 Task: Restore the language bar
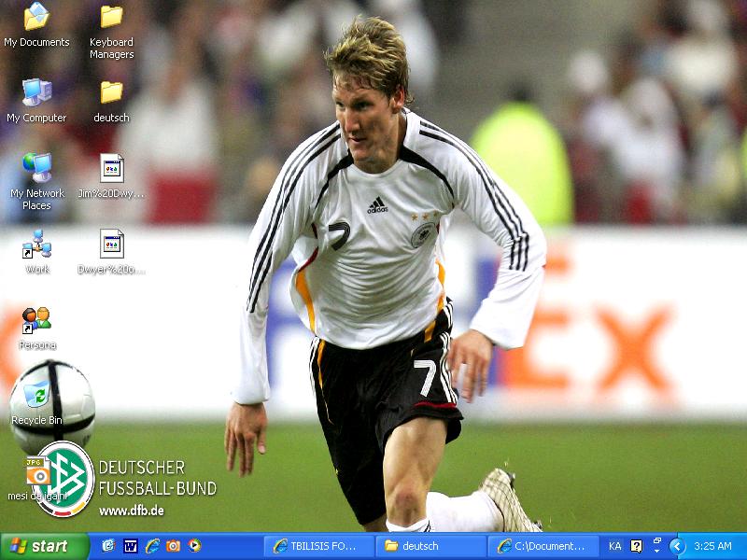click(657, 541)
